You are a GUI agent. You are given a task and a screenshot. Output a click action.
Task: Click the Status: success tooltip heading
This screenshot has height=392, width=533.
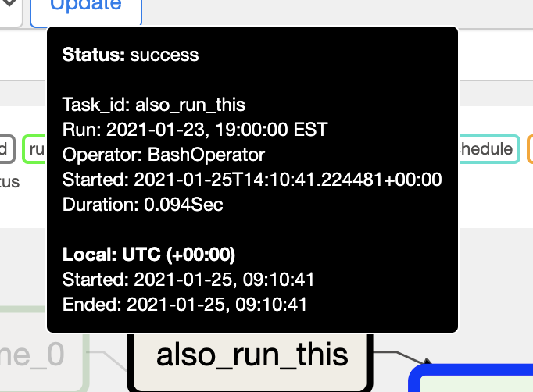pyautogui.click(x=131, y=55)
